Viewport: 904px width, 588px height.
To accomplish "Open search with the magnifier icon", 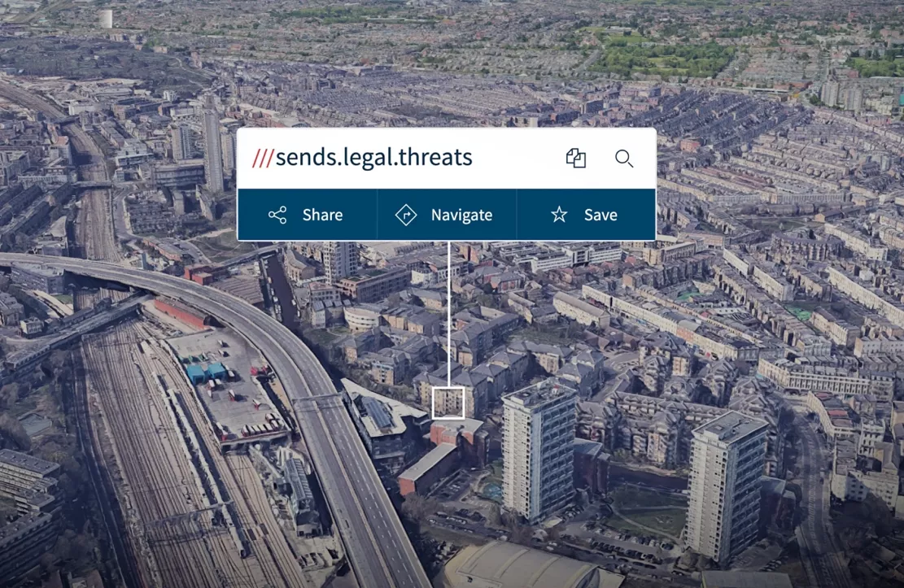I will [624, 159].
